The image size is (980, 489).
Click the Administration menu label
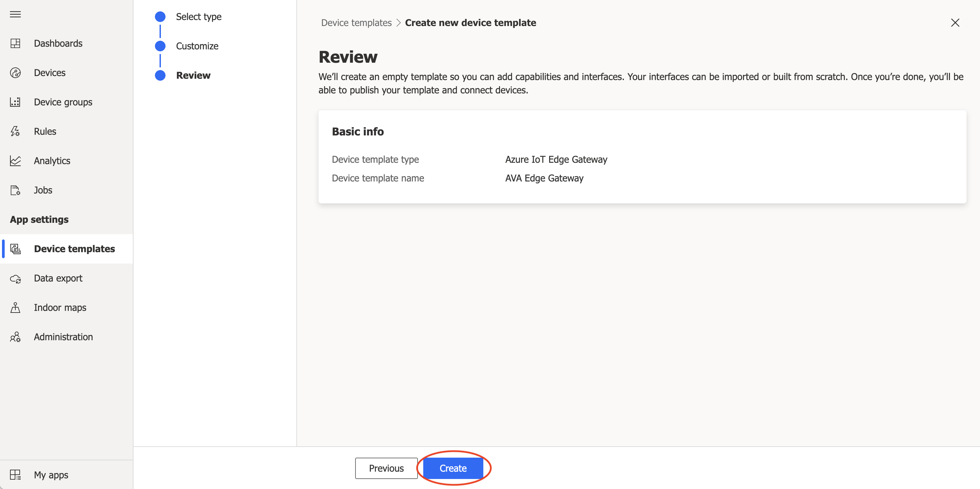pos(63,337)
